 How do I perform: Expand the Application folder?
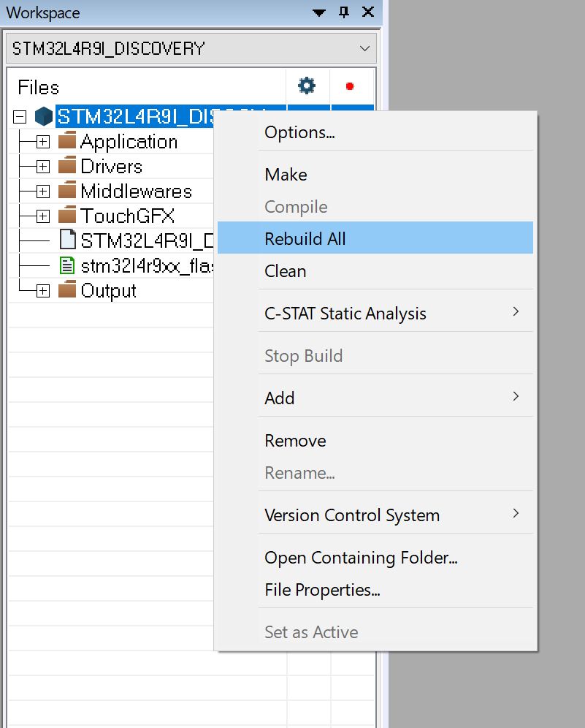coord(42,142)
